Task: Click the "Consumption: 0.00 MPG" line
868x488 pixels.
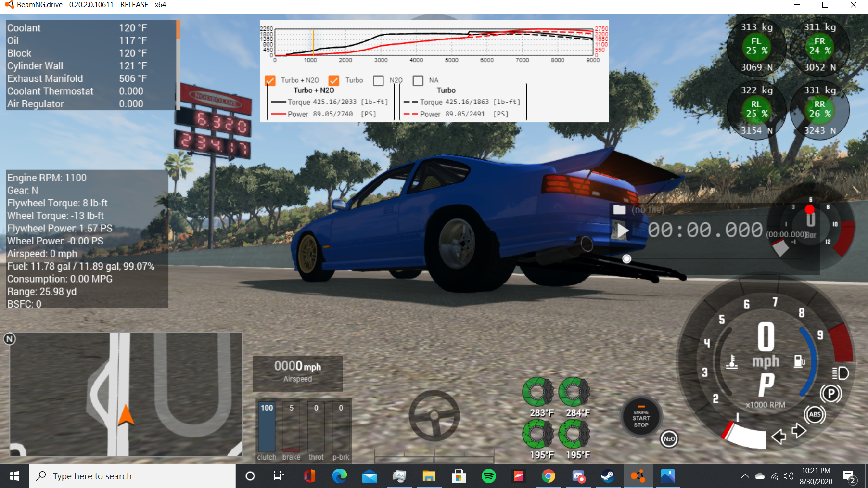Action: [x=60, y=279]
